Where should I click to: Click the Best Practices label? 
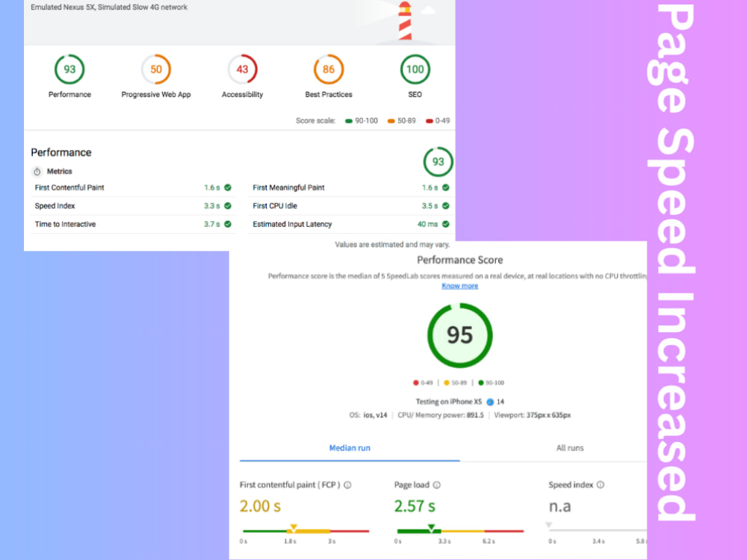(x=329, y=94)
